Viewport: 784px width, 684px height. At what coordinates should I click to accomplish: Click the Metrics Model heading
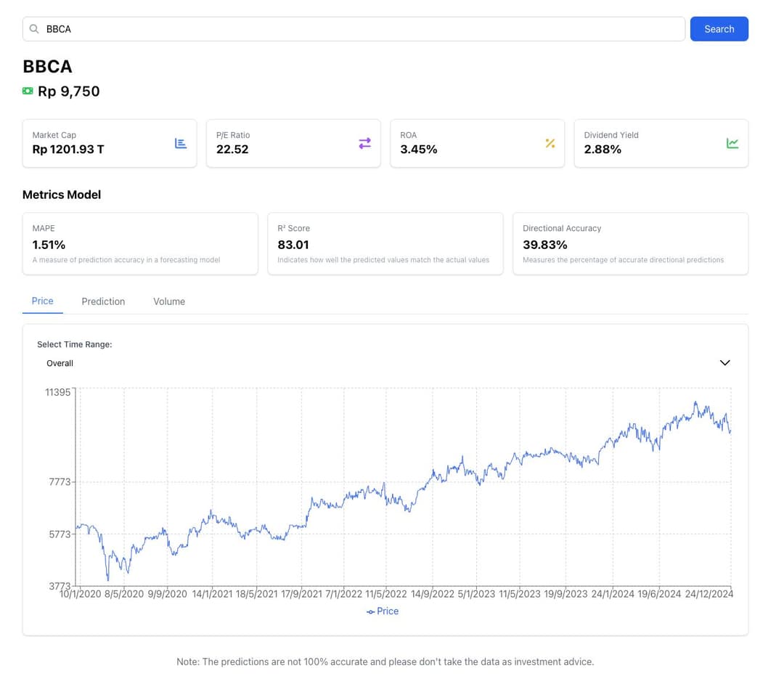coord(62,195)
